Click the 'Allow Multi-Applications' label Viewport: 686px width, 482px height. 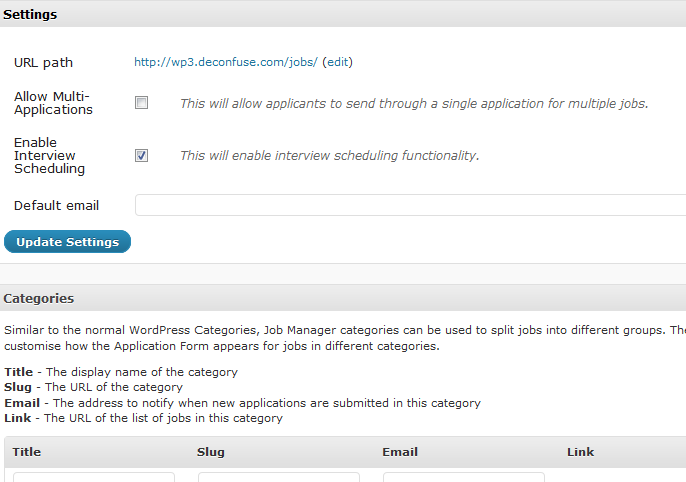(x=53, y=103)
